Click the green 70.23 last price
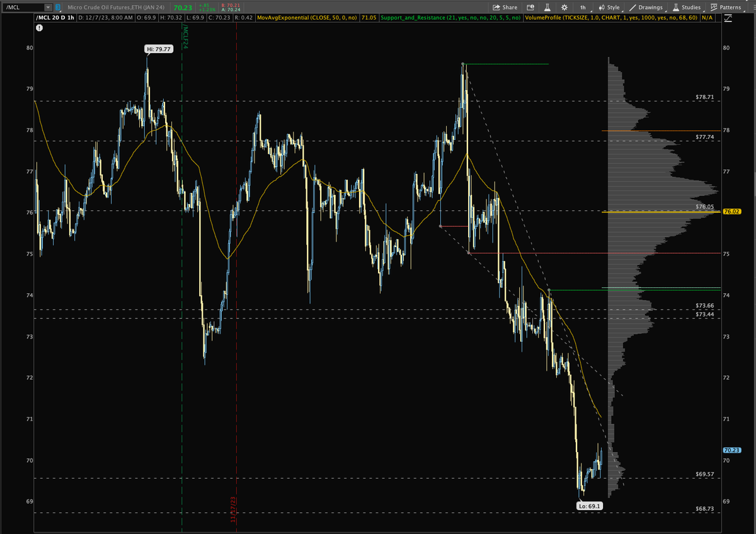This screenshot has height=534, width=756. point(183,8)
